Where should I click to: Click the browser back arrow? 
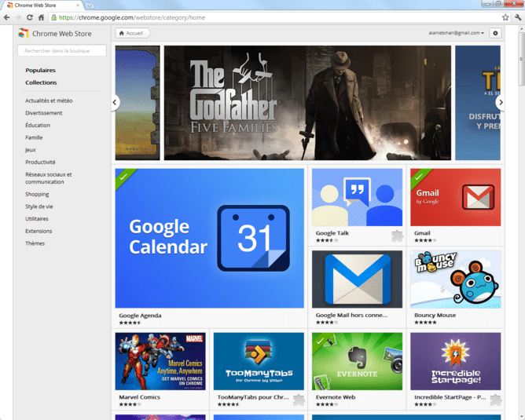[x=7, y=16]
